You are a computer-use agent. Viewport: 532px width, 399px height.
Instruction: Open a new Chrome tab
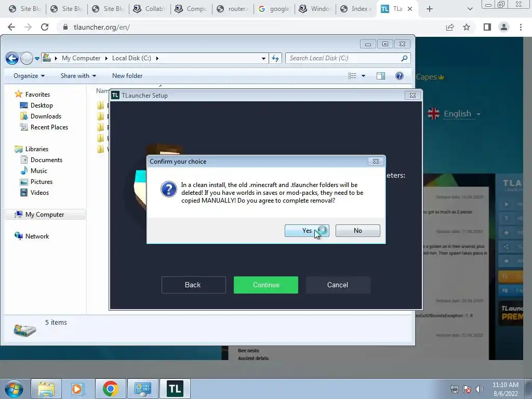(x=430, y=9)
